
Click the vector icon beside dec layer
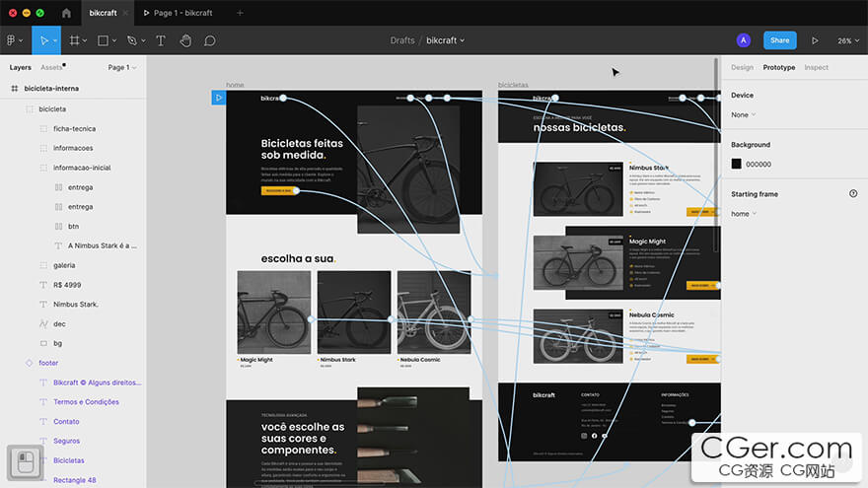click(x=43, y=323)
